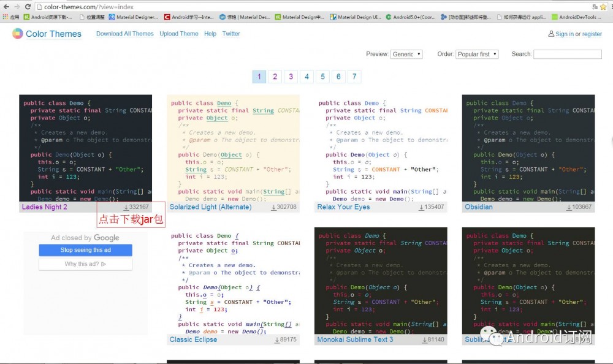
Task: Open Solarized Light theme preview thumbnail
Action: 233,148
